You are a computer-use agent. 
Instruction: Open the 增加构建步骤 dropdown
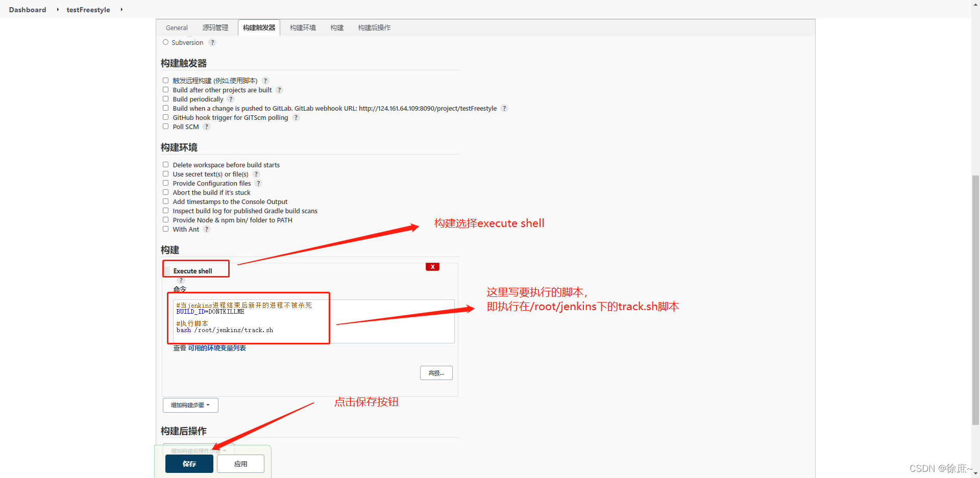pyautogui.click(x=190, y=405)
